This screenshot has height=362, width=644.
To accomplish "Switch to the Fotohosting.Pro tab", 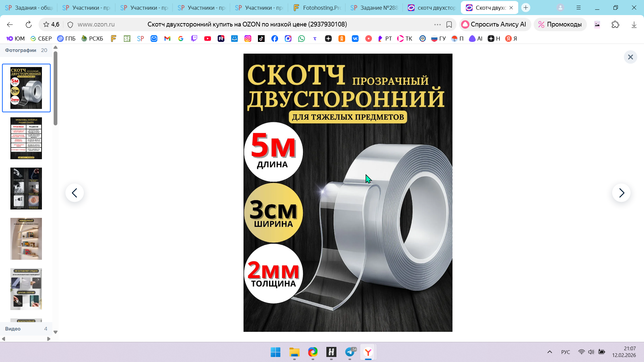I will pyautogui.click(x=317, y=8).
